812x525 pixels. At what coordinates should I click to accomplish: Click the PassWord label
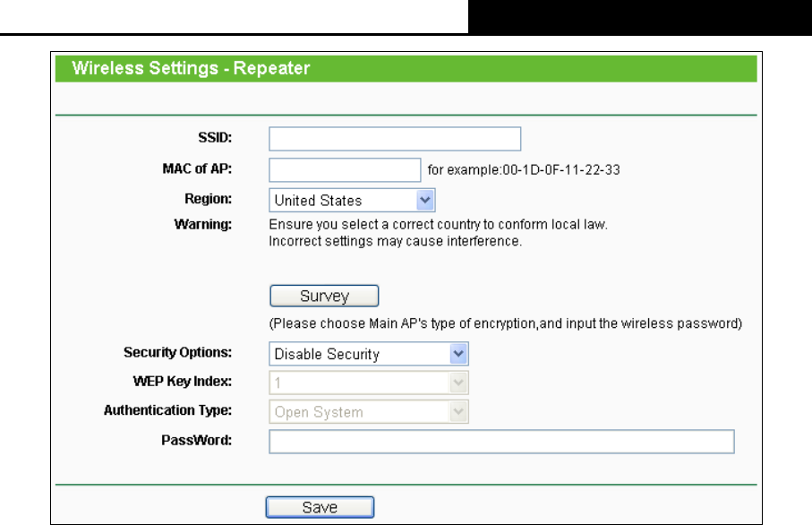[197, 441]
